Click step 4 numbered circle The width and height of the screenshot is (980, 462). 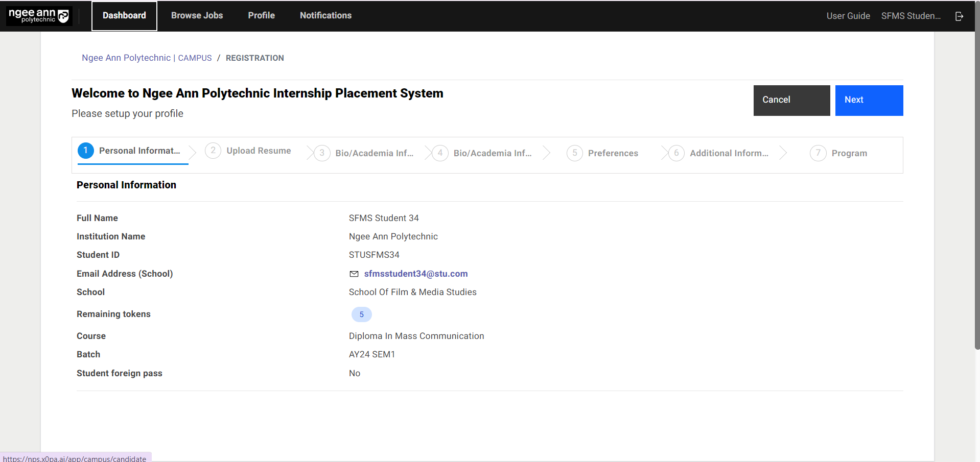pyautogui.click(x=440, y=153)
